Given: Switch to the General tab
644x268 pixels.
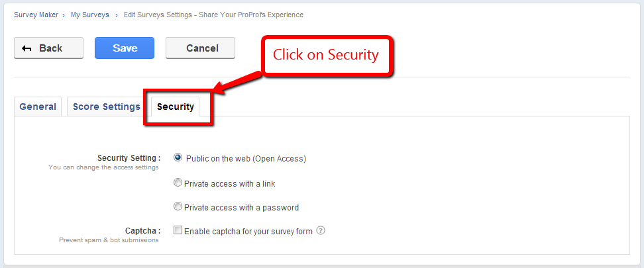Looking at the screenshot, I should 38,107.
